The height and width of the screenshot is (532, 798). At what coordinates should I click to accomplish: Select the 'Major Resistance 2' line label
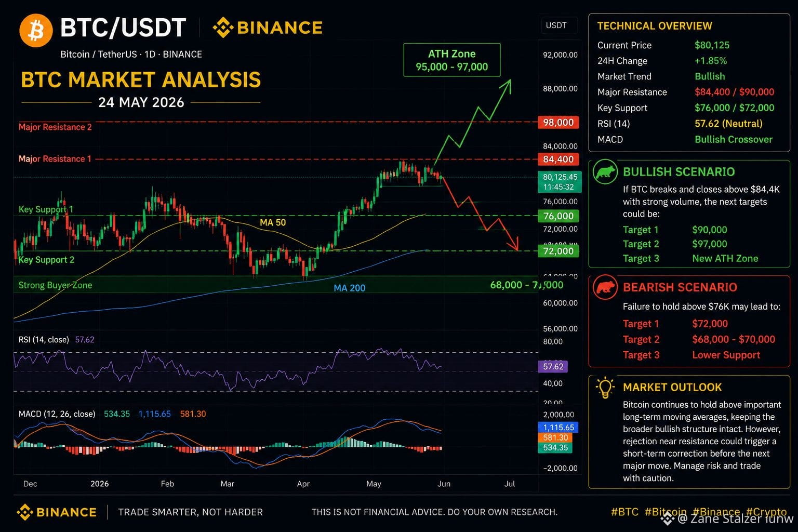point(55,127)
